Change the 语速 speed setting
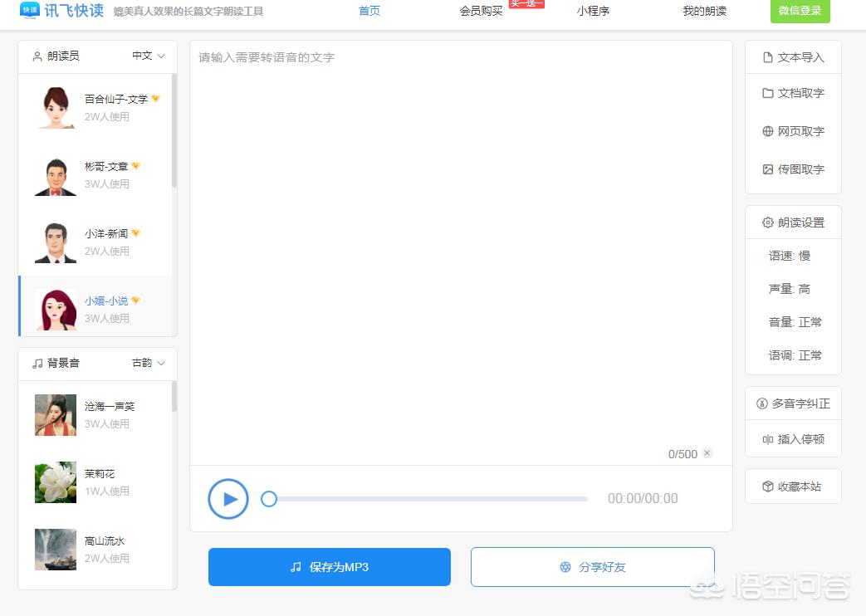The height and width of the screenshot is (616, 866). click(790, 256)
